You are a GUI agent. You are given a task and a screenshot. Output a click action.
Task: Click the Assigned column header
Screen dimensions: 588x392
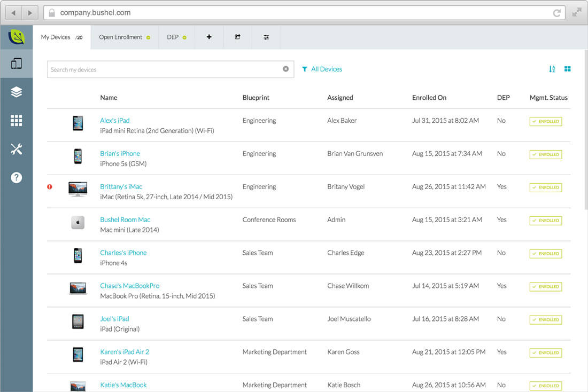click(x=340, y=97)
